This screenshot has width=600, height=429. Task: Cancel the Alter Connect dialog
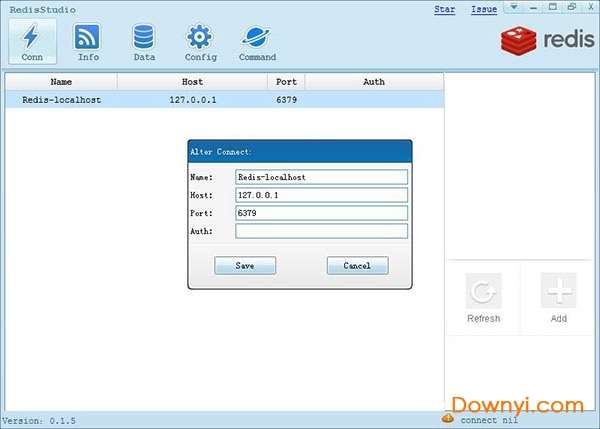click(357, 266)
